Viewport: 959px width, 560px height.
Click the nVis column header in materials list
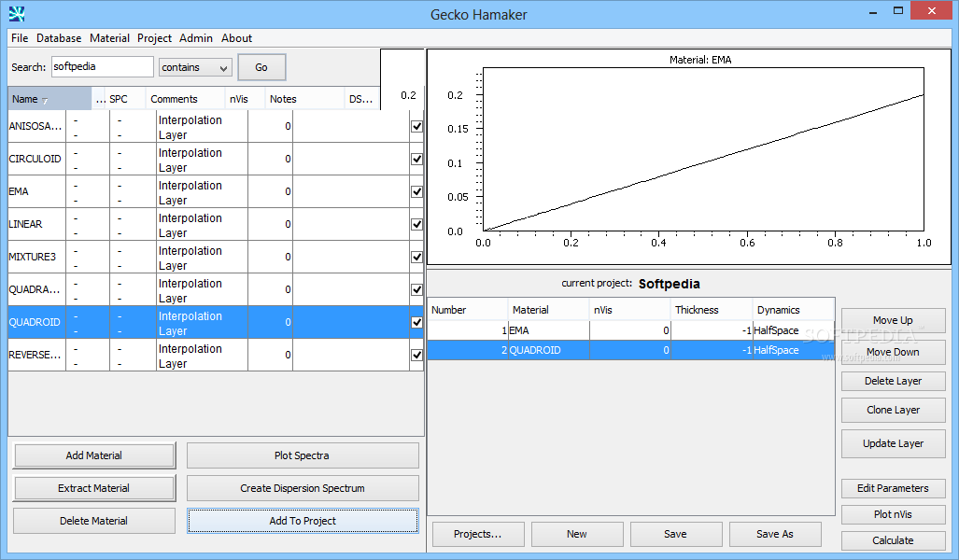coord(245,99)
